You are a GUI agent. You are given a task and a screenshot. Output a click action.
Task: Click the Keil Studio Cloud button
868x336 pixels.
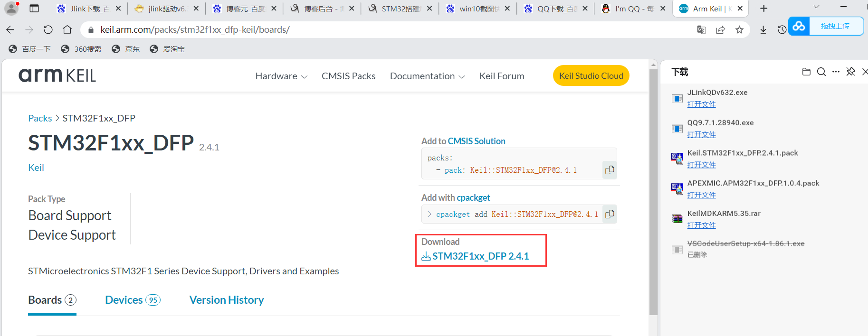click(591, 76)
